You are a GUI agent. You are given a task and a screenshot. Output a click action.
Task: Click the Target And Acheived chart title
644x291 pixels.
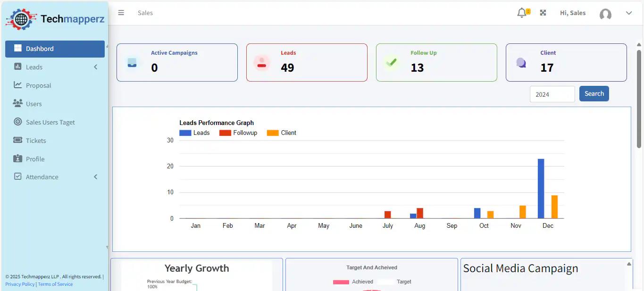click(372, 267)
